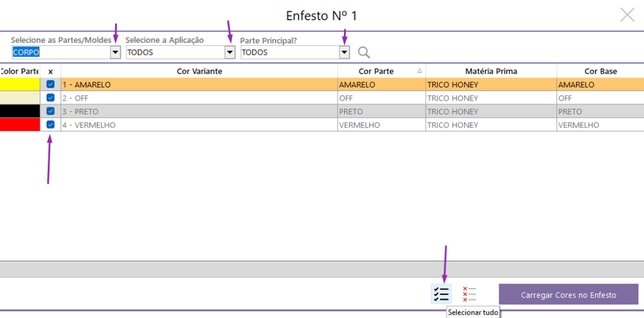Click the CORPO text input field
Screen dimensions: 644x318
60,53
